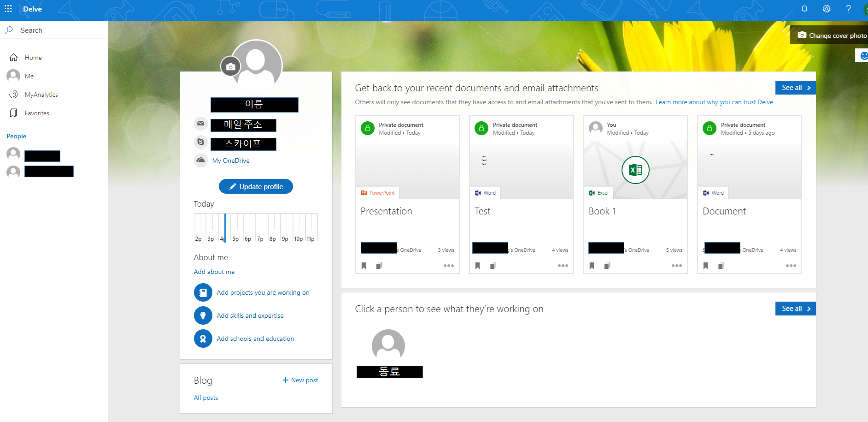Bookmark the Presentation card as favorite

click(364, 266)
